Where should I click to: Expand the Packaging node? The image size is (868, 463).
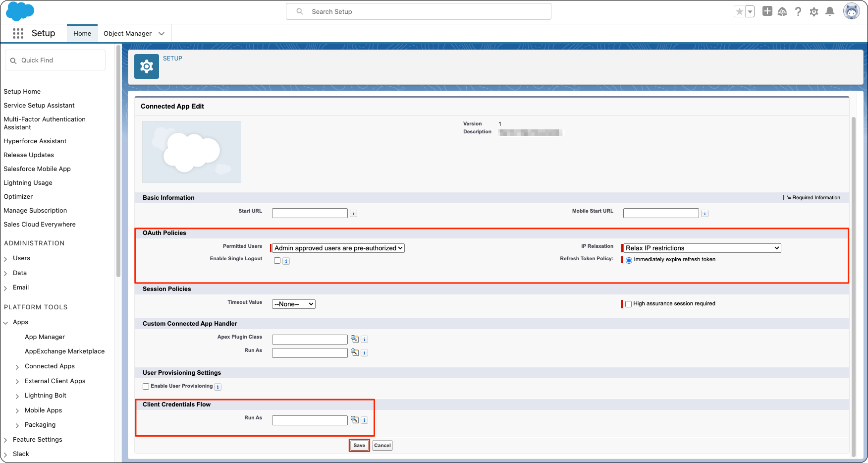pyautogui.click(x=17, y=425)
